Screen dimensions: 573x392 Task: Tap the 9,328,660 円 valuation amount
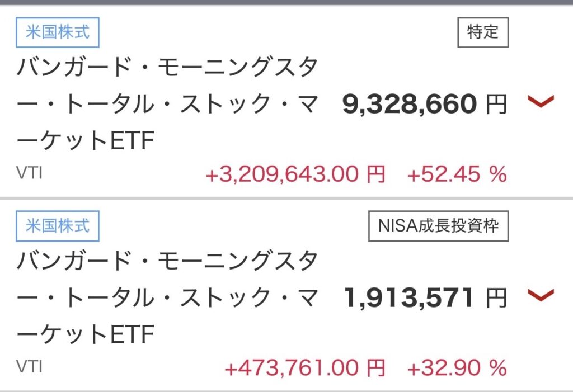click(425, 104)
